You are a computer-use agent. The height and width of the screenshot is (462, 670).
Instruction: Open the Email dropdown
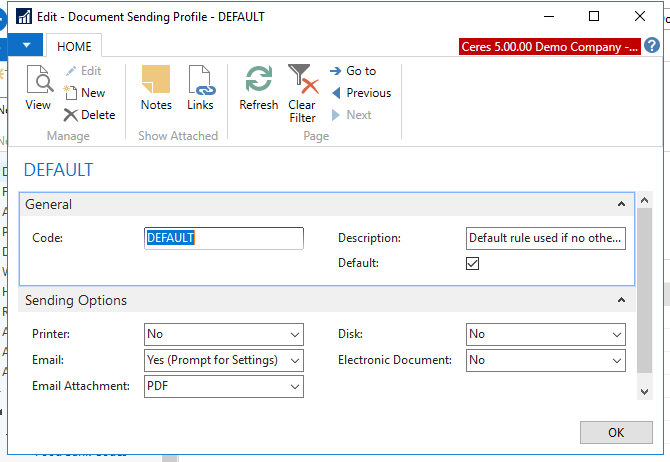coord(294,360)
